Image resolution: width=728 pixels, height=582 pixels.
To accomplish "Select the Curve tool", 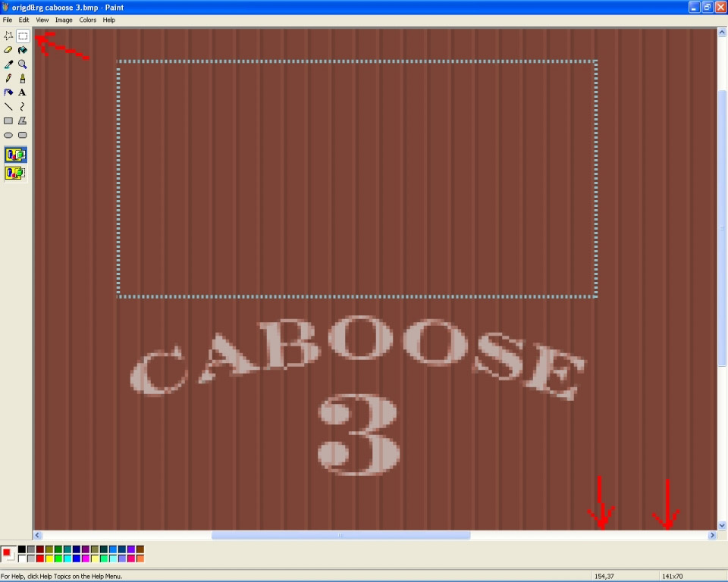I will 23,107.
